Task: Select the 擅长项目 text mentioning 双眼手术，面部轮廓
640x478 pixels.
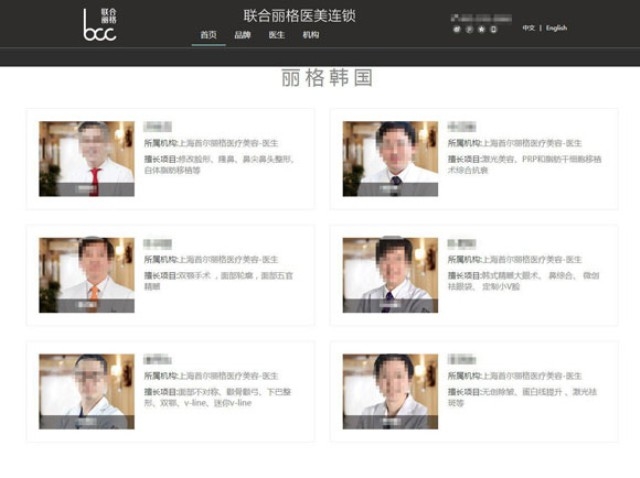Action: click(218, 281)
